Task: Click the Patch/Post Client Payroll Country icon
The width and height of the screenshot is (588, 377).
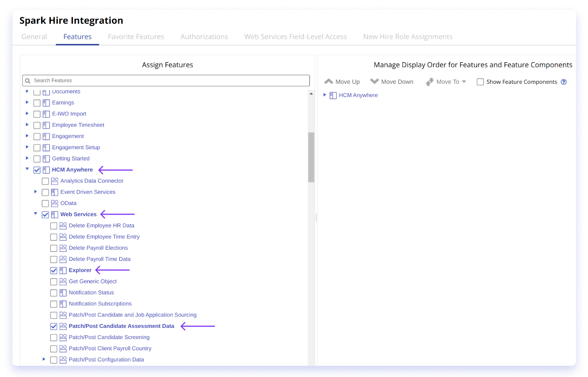Action: (63, 349)
